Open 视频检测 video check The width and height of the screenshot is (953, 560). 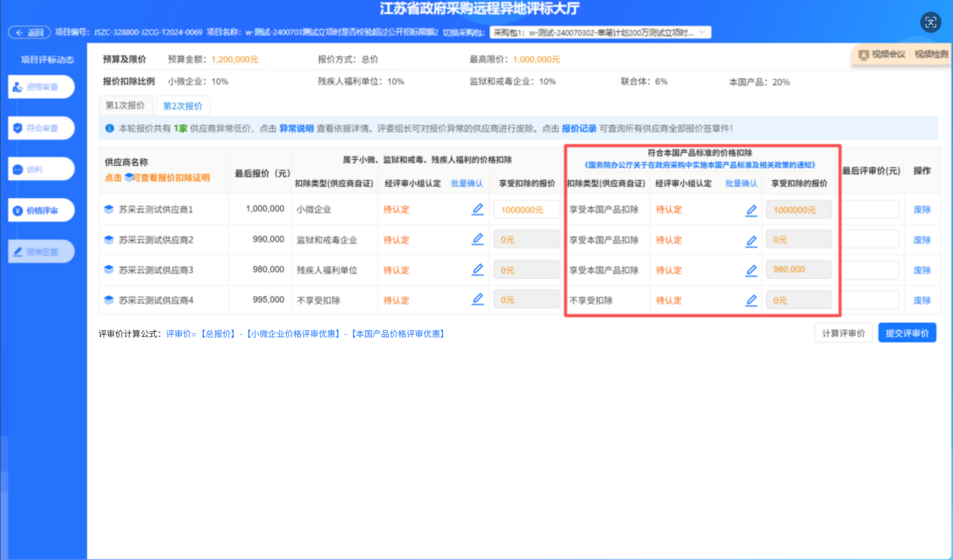tap(930, 54)
